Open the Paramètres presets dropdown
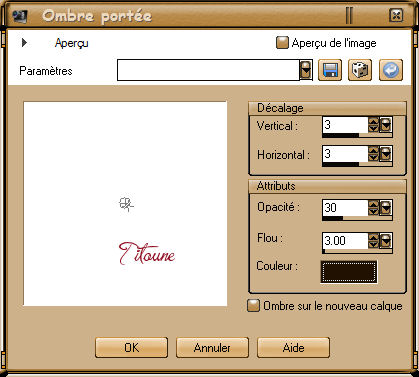This screenshot has width=419, height=377. point(306,70)
